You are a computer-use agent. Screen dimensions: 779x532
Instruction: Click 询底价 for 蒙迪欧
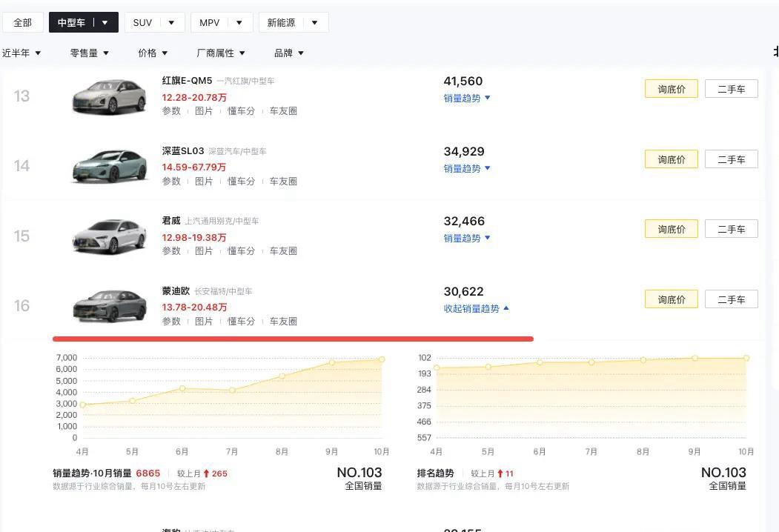672,299
